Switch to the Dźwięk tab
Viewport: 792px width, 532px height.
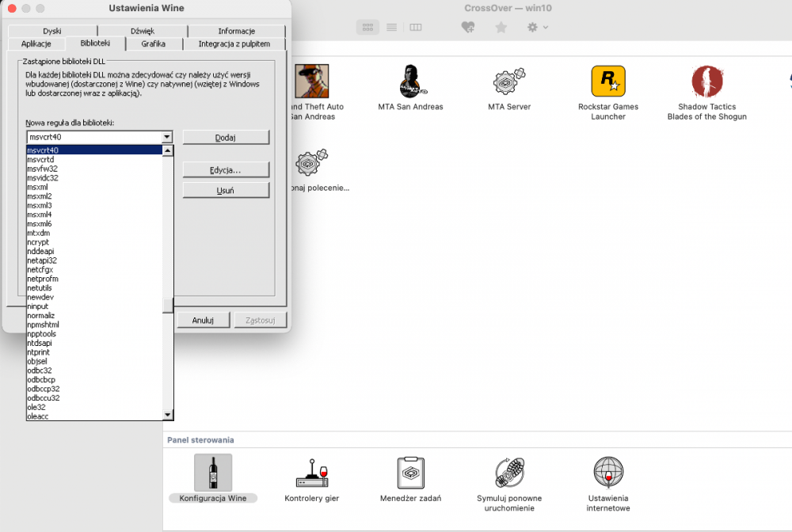[143, 32]
